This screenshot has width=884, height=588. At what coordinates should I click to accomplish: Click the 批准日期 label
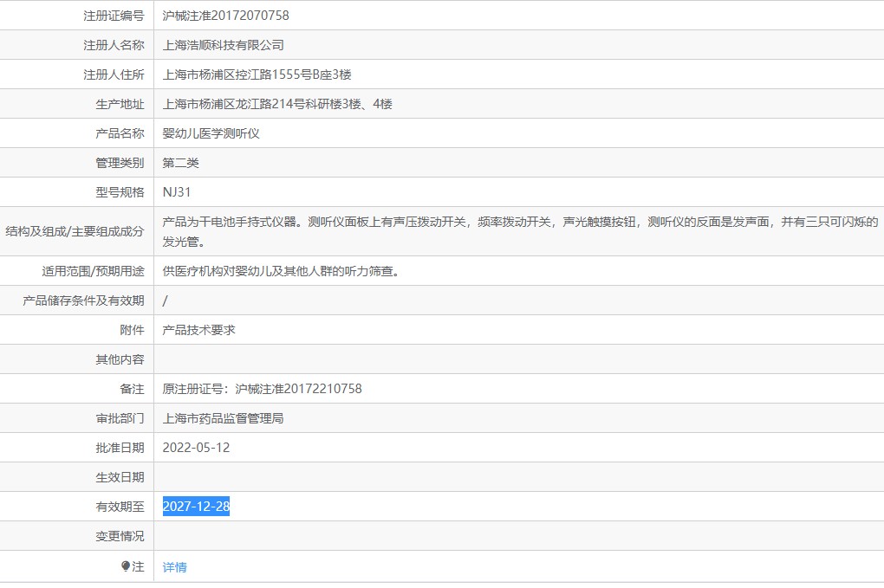(120, 448)
